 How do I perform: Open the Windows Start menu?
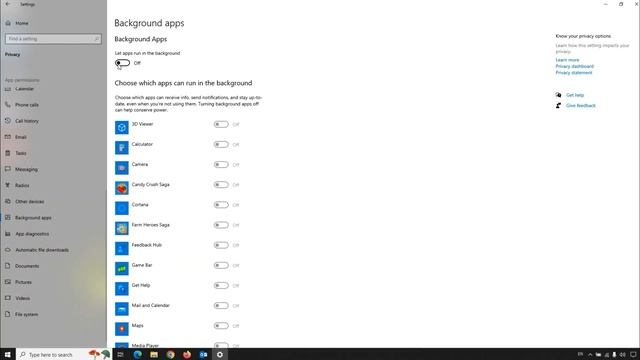tap(8, 354)
